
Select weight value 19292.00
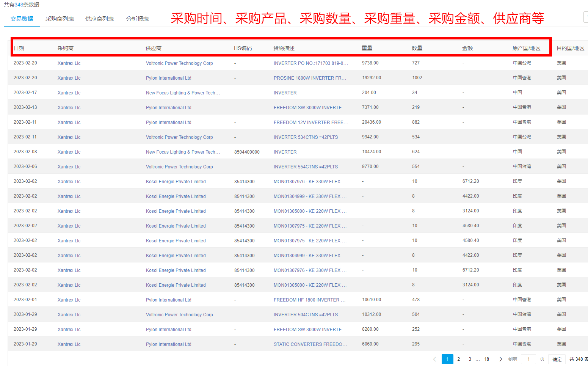pos(372,78)
